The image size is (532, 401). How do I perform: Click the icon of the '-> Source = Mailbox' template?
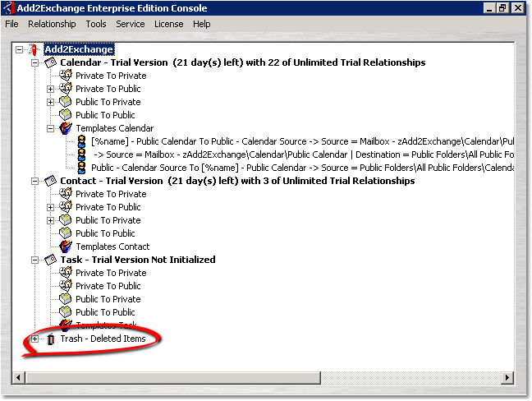tap(81, 154)
